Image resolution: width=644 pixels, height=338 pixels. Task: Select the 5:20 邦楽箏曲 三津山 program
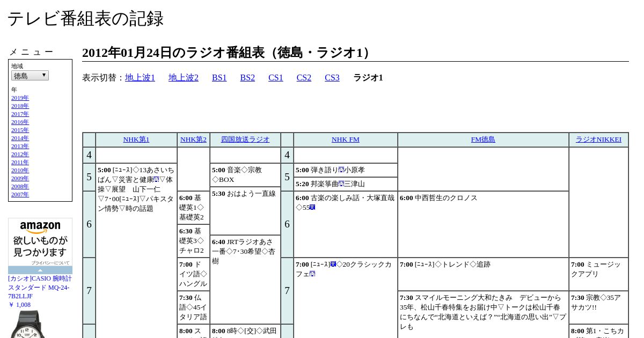click(x=346, y=184)
